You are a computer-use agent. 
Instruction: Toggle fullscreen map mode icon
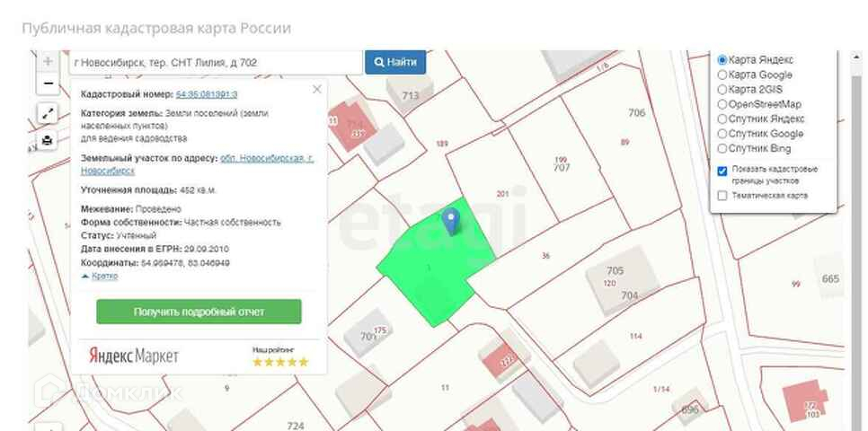pos(49,114)
